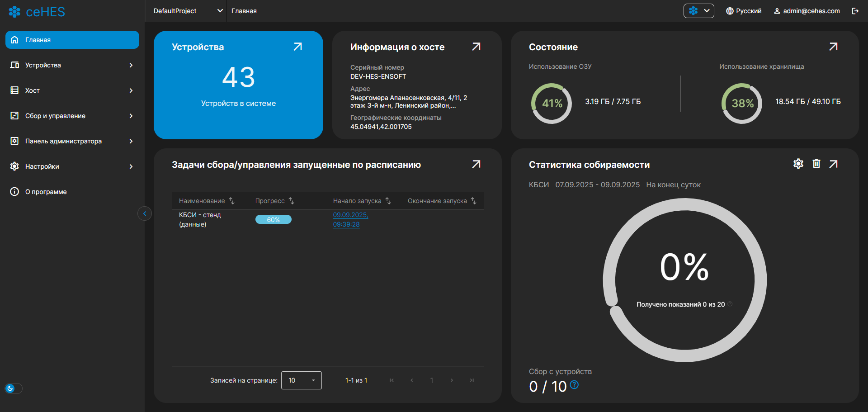868x412 pixels.
Task: Open the Состояние panel arrow icon
Action: (833, 47)
